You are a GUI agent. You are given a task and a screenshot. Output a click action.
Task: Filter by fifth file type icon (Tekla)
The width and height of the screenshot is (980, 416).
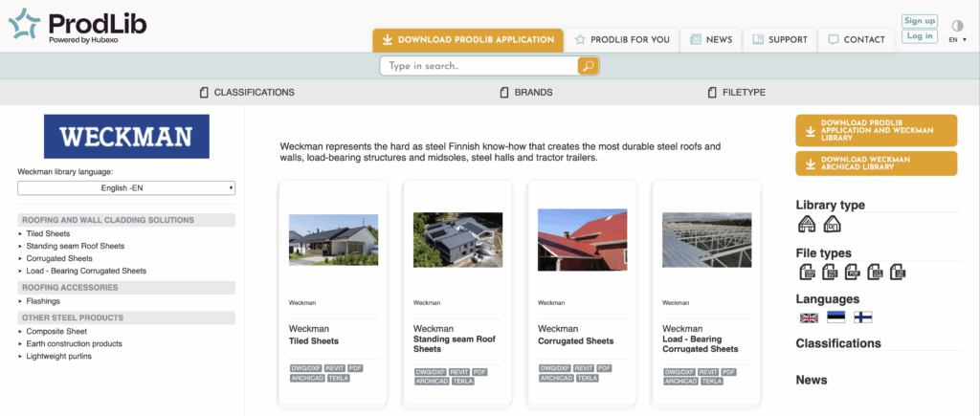(898, 272)
